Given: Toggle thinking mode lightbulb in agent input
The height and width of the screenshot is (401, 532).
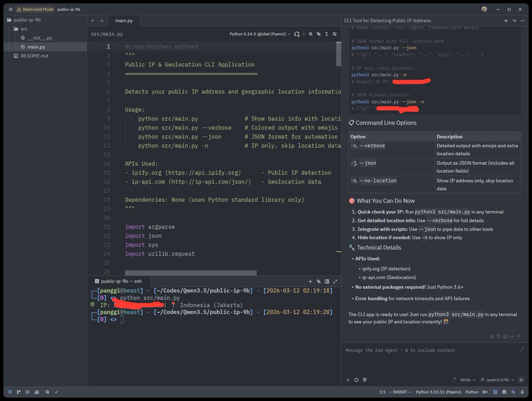Looking at the screenshot, I should [365, 380].
